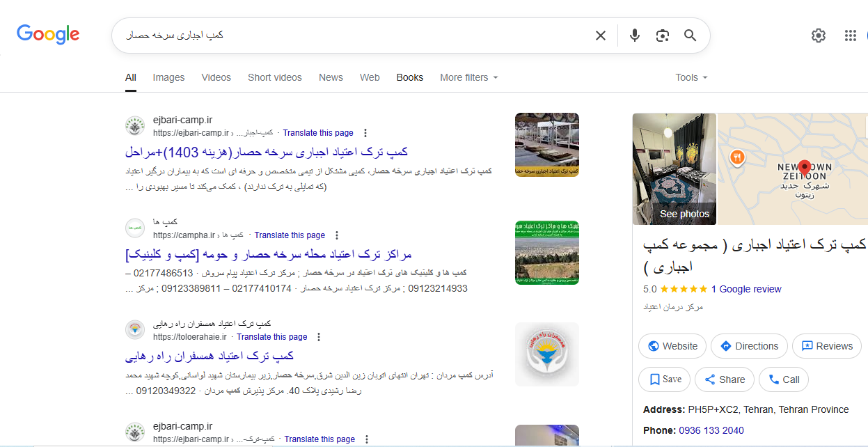Open more options for the last ejbari-camp.ir result
The height and width of the screenshot is (447, 868).
(367, 439)
